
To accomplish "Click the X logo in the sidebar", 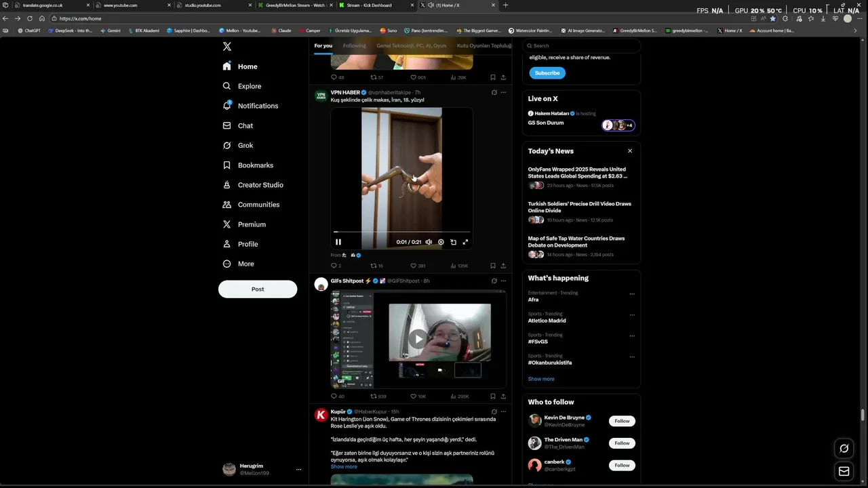I will click(x=227, y=47).
